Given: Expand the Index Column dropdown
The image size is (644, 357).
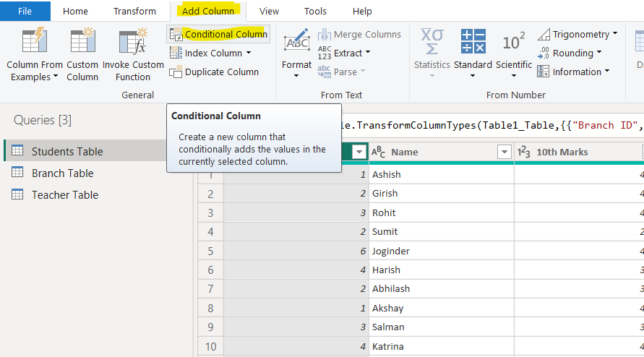Looking at the screenshot, I should [x=249, y=53].
